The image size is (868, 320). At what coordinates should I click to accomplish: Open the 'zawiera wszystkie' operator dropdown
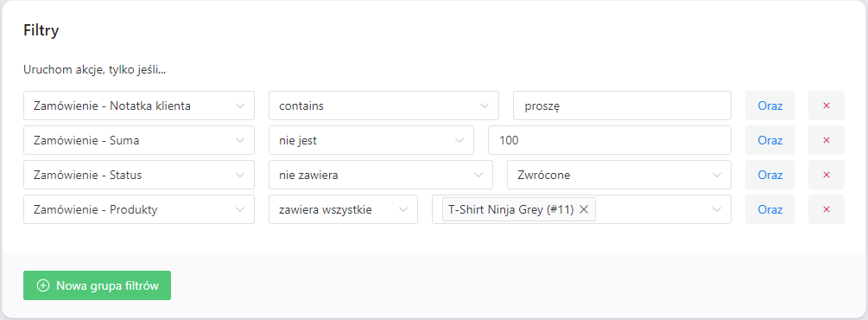pos(343,209)
